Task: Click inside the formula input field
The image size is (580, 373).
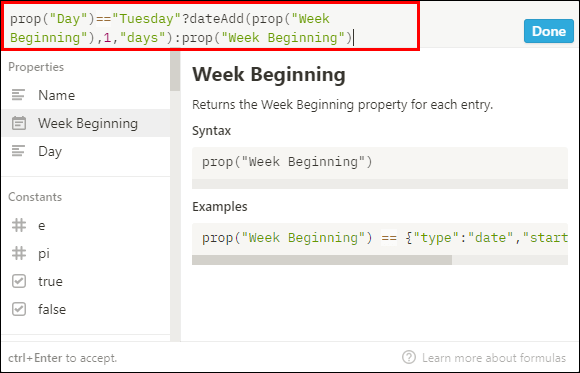Action: (210, 26)
